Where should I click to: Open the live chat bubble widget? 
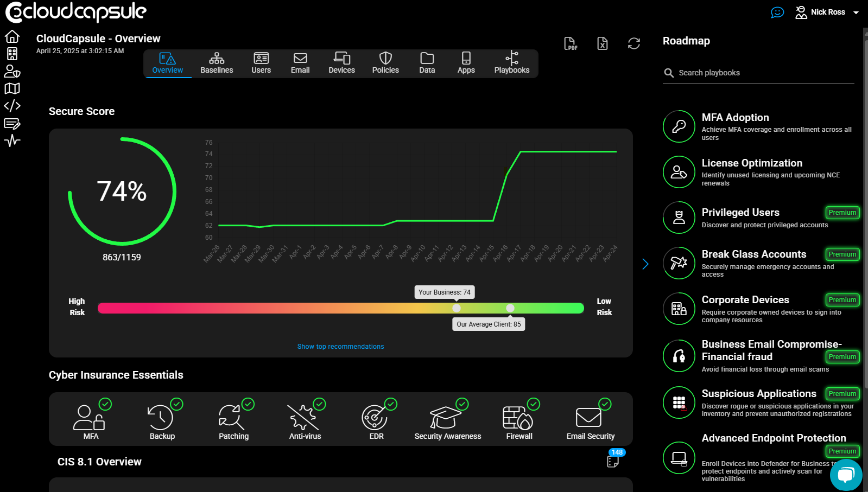[846, 475]
